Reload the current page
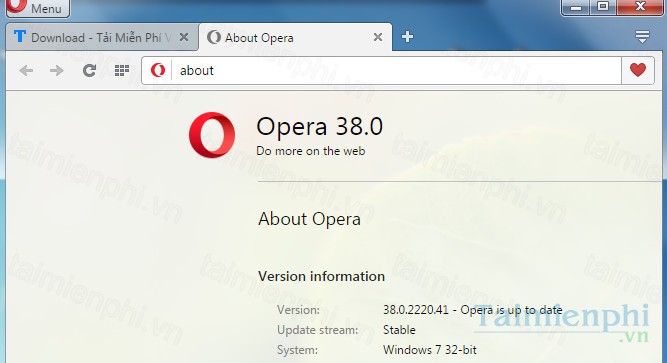Image resolution: width=667 pixels, height=363 pixels. 89,70
